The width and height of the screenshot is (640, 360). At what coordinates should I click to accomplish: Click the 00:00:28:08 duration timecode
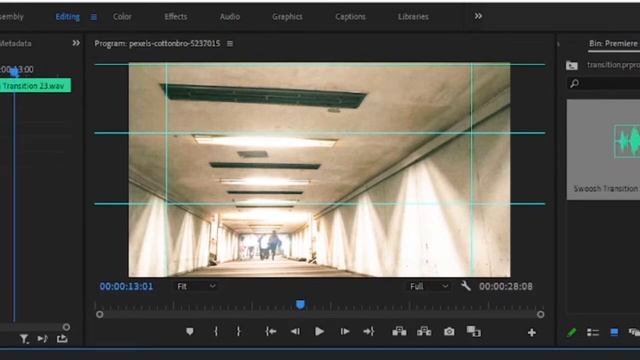506,287
